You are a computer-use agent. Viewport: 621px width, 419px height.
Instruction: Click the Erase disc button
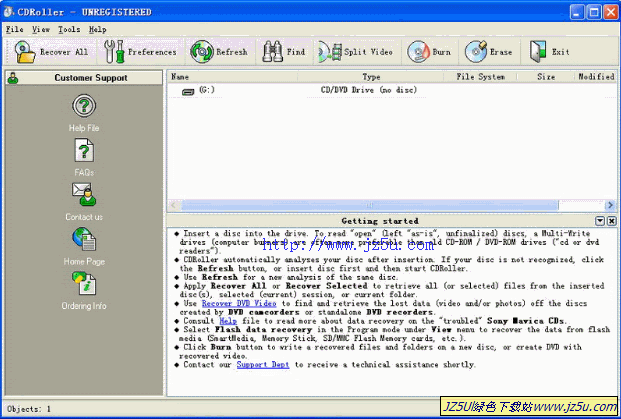tap(488, 52)
